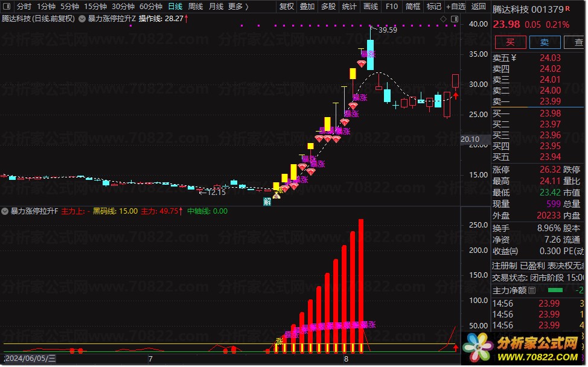The image size is (588, 367).
Task: Open the 复权 adjustment option
Action: [287, 7]
